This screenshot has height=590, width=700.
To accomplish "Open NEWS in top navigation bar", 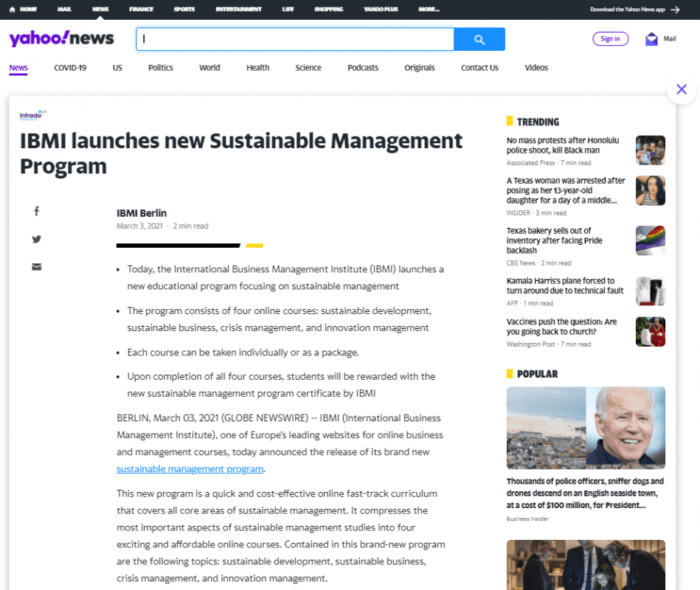I will pyautogui.click(x=100, y=10).
